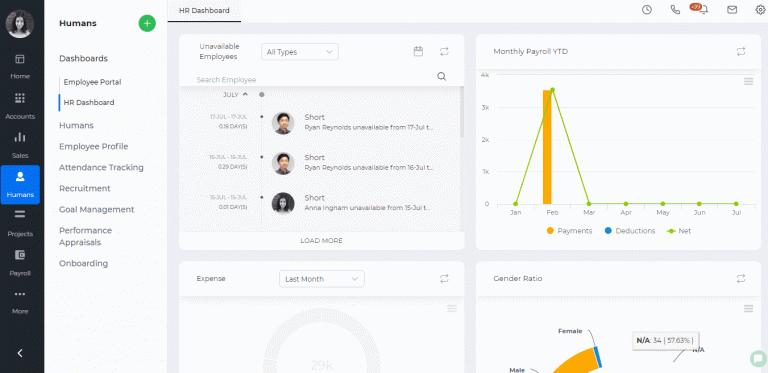This screenshot has height=373, width=768.
Task: Open the settings gear icon
Action: (760, 10)
